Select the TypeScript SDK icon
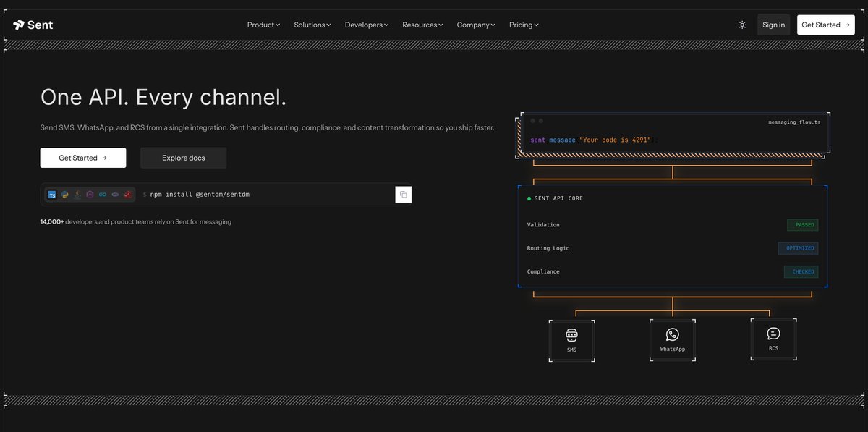 [x=52, y=195]
